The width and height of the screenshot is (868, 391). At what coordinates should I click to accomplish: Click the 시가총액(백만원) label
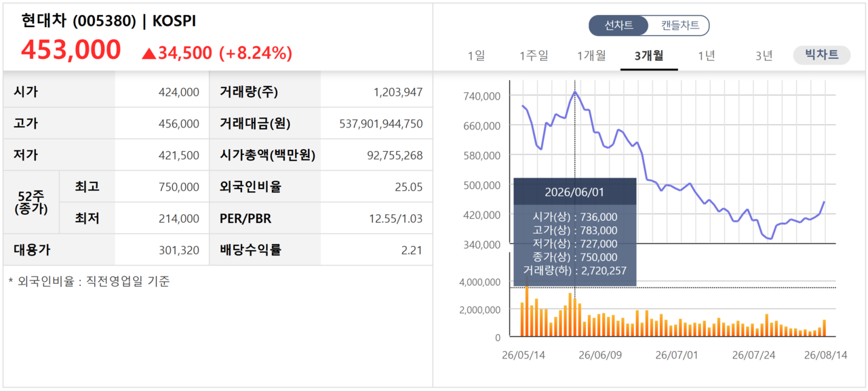click(267, 155)
